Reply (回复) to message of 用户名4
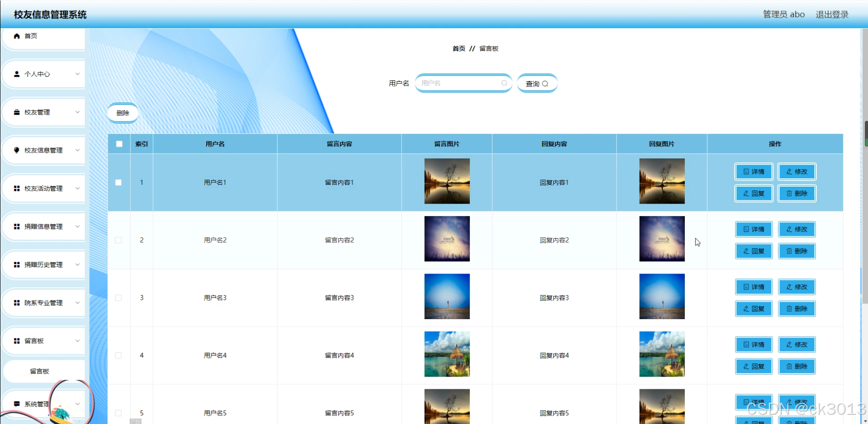 (754, 366)
